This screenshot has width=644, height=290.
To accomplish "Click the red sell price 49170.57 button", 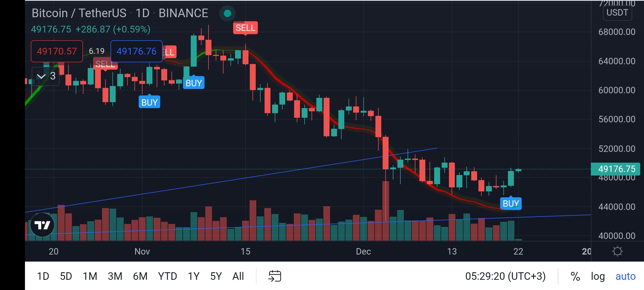I will (x=57, y=51).
